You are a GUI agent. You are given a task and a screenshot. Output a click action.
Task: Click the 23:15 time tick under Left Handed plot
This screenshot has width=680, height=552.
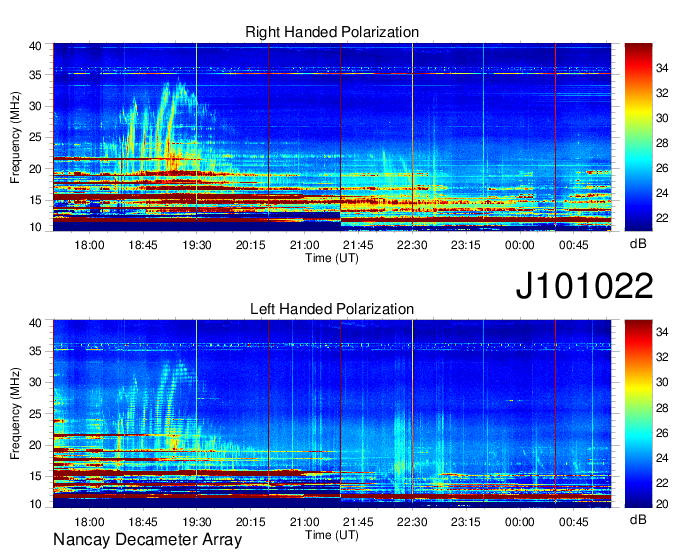pyautogui.click(x=466, y=522)
